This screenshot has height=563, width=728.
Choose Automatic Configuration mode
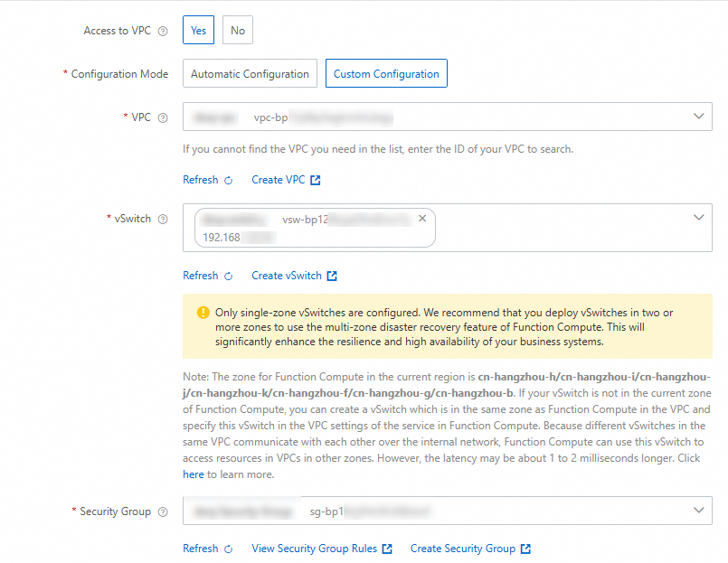pyautogui.click(x=250, y=73)
